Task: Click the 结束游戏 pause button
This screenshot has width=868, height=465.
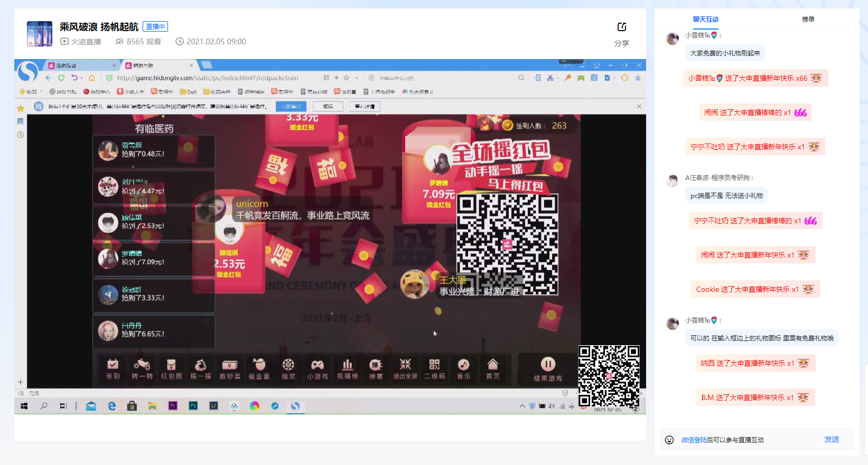Action: pyautogui.click(x=548, y=369)
